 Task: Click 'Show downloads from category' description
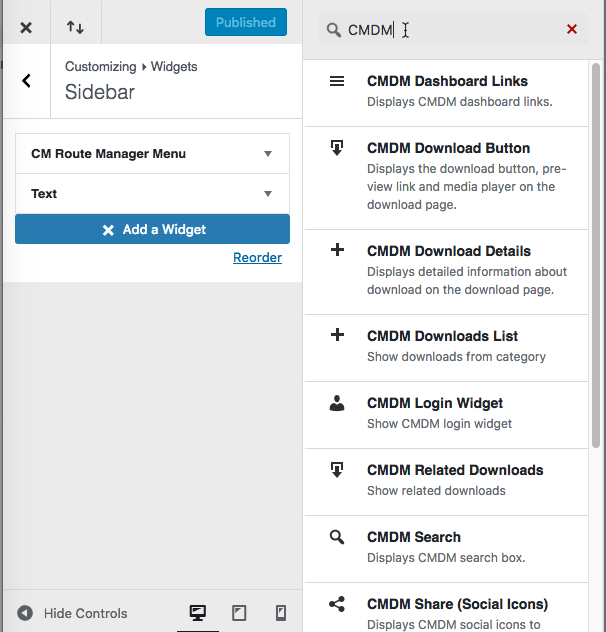(456, 357)
